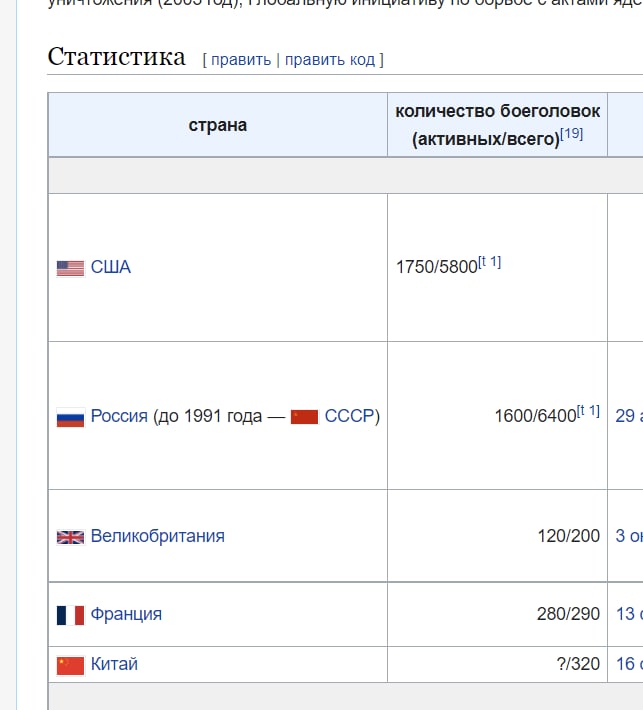Viewport: 643px width, 710px height.
Task: Open the [t 1] note beside 1600/6400
Action: [589, 410]
